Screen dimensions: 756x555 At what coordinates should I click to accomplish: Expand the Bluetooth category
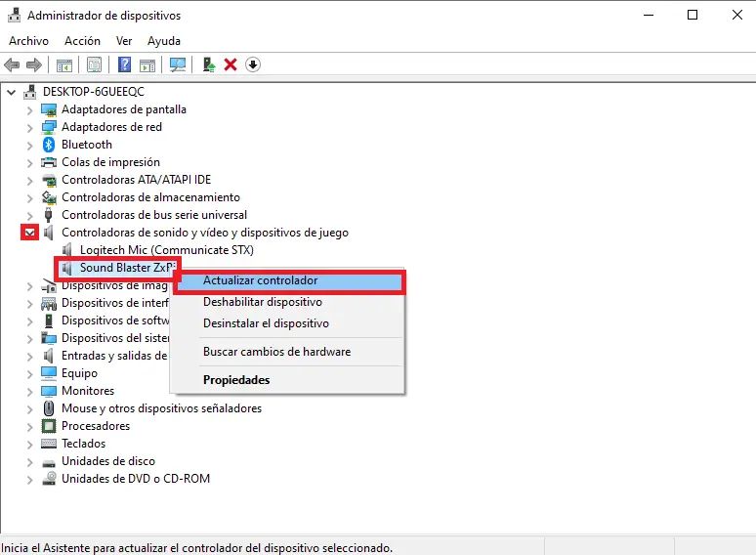[30, 146]
